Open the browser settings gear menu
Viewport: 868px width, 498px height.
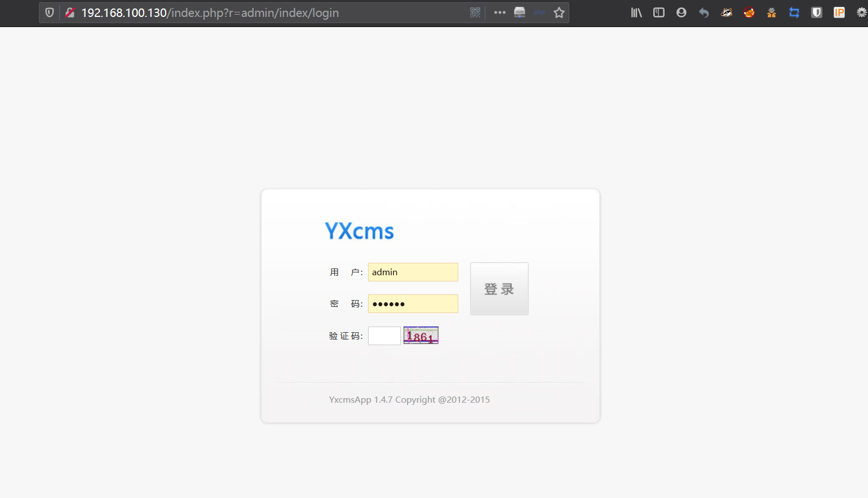861,12
